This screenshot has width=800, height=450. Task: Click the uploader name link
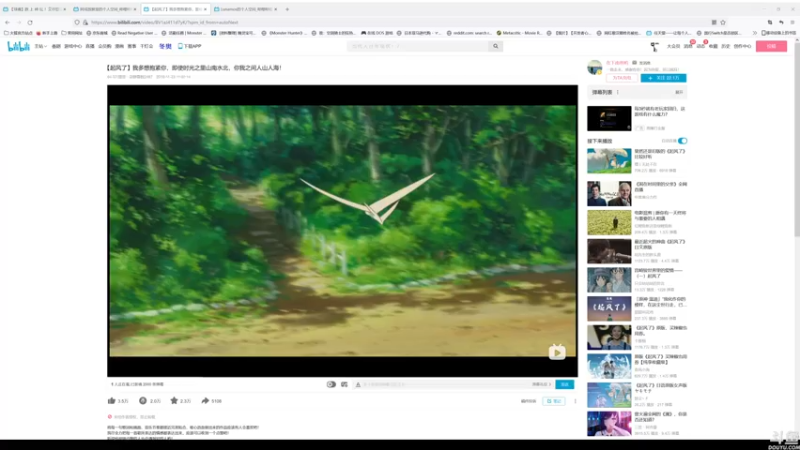pyautogui.click(x=617, y=63)
